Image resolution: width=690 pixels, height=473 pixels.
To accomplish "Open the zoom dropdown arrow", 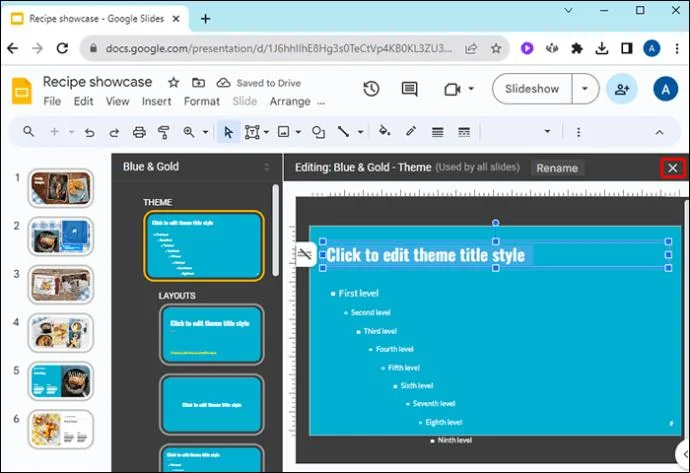I will click(205, 132).
